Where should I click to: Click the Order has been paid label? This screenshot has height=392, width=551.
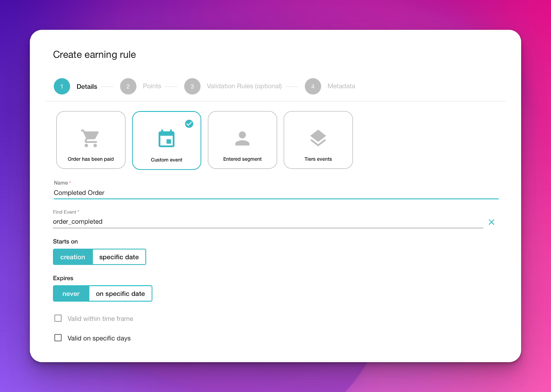pos(91,159)
